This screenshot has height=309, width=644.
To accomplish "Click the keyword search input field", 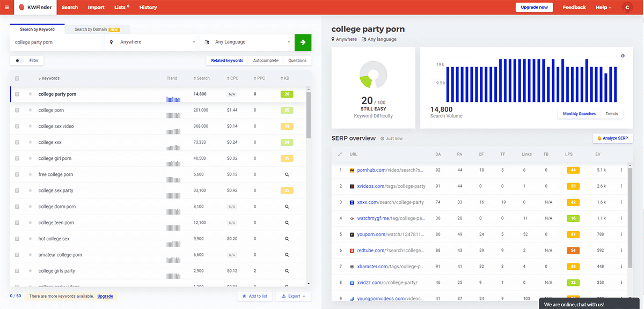I will click(x=57, y=42).
